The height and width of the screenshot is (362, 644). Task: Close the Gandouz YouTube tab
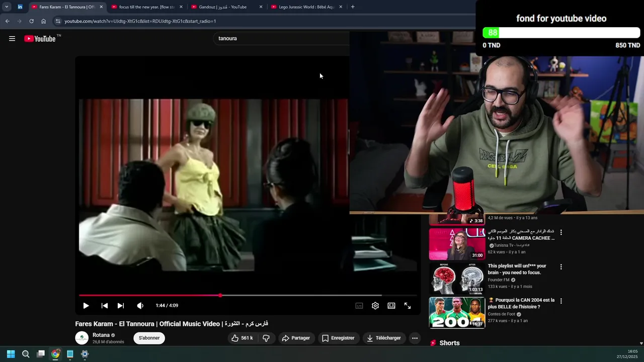coord(261,7)
